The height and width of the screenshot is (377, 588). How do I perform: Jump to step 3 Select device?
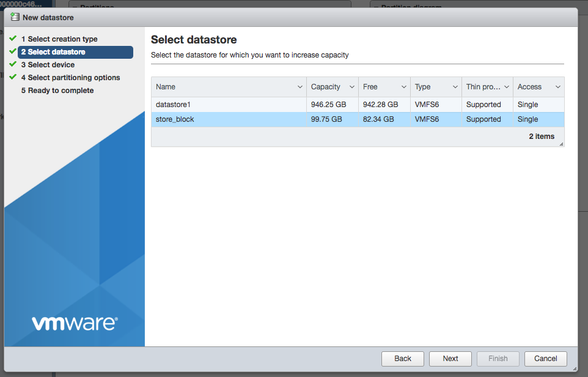point(48,65)
